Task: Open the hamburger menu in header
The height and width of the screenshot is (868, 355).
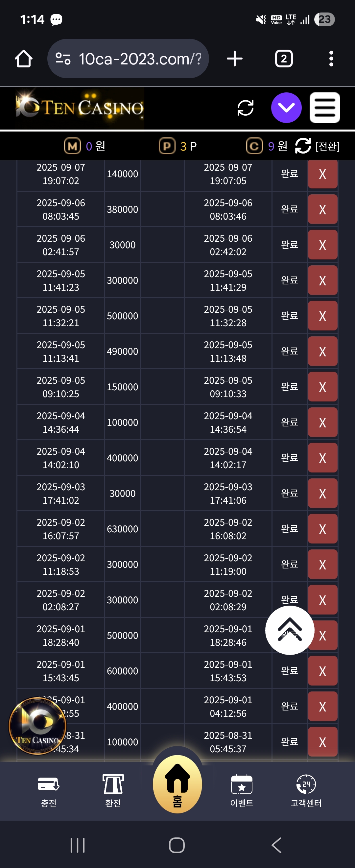Action: 324,108
